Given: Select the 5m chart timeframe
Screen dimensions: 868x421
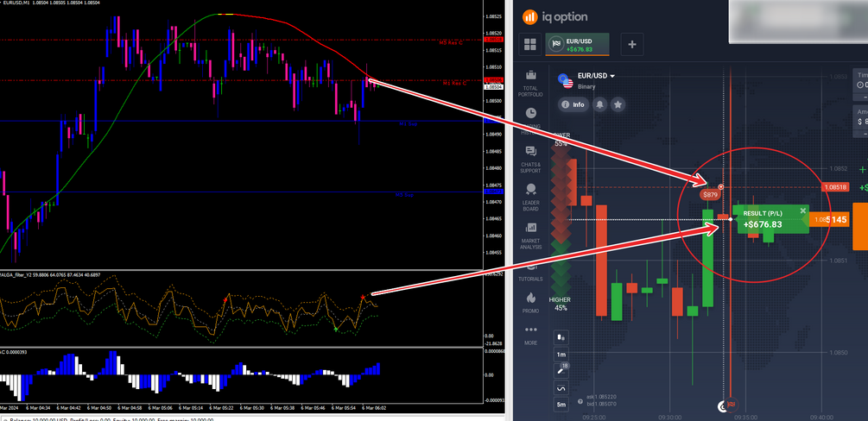Looking at the screenshot, I should coord(561,405).
